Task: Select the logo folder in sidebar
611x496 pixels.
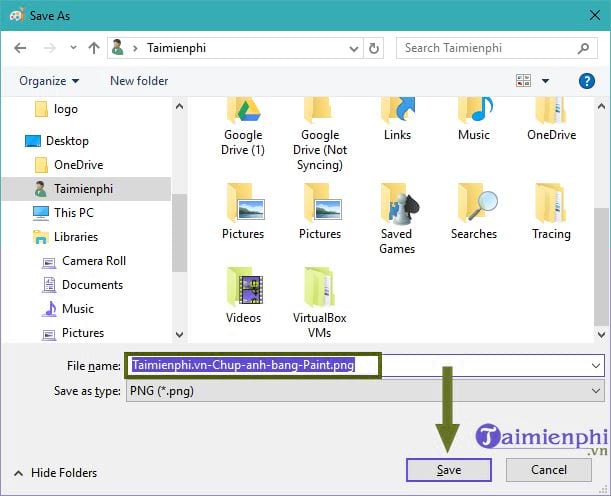Action: click(x=56, y=109)
